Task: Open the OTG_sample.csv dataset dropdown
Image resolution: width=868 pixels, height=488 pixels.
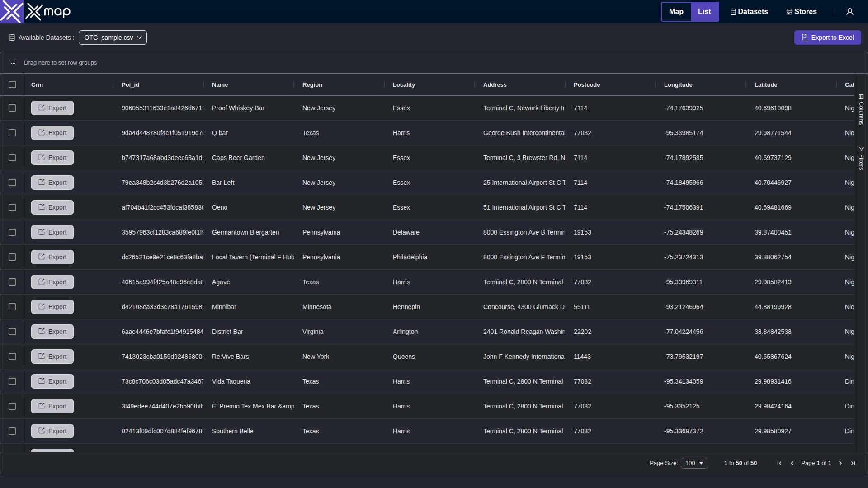Action: click(113, 38)
